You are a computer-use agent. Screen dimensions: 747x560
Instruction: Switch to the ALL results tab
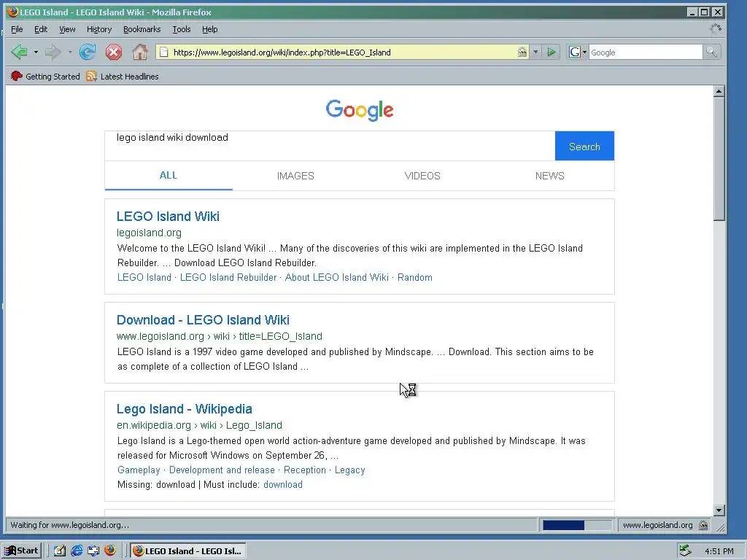tap(169, 175)
